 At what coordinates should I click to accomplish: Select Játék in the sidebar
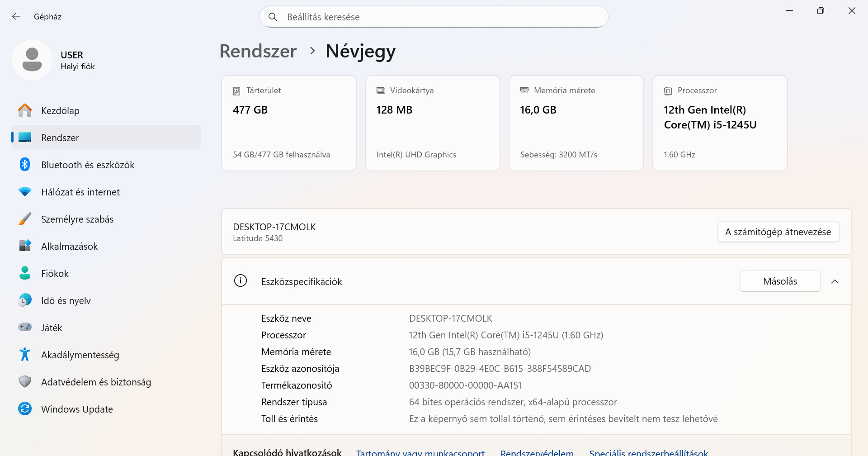pos(52,328)
